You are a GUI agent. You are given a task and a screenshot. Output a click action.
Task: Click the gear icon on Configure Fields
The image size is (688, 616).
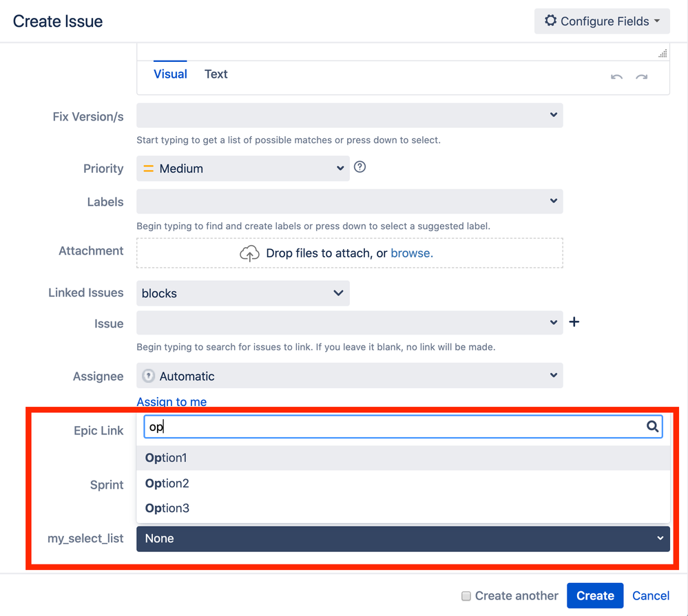550,21
